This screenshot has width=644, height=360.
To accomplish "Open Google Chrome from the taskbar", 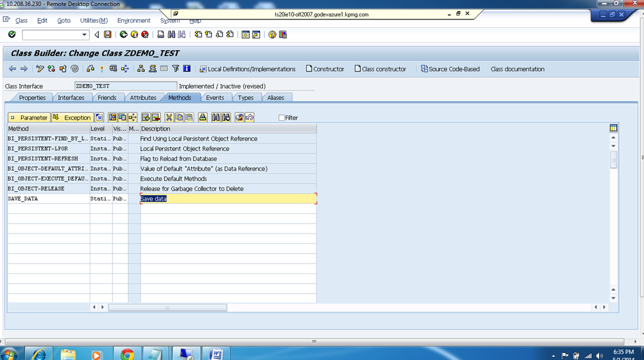I will point(127,354).
